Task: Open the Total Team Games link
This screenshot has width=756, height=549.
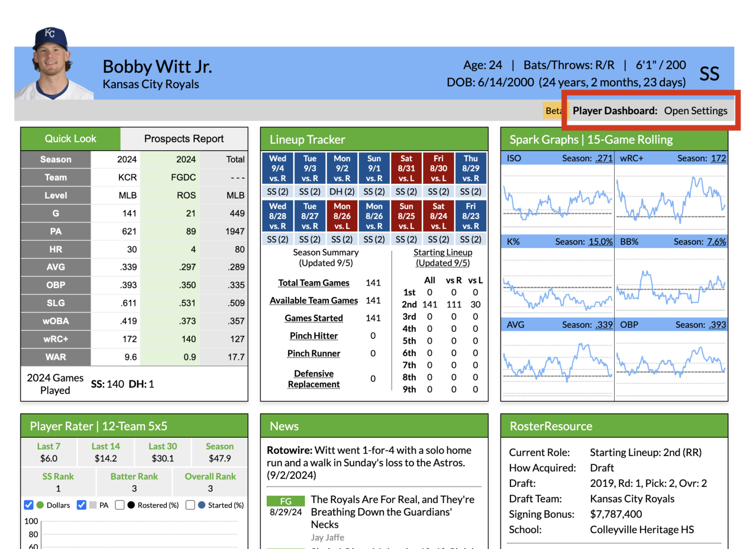Action: pyautogui.click(x=314, y=283)
